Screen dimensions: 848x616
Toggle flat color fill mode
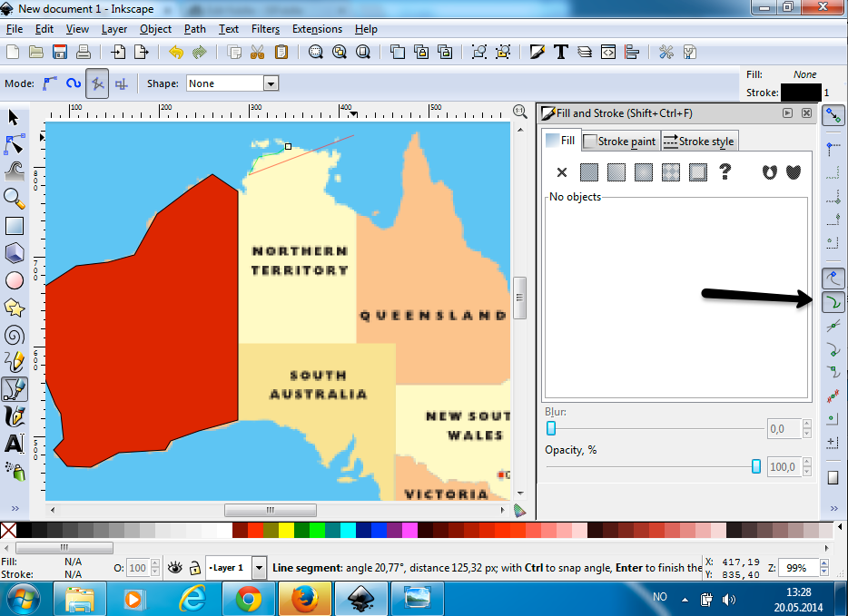pyautogui.click(x=588, y=171)
